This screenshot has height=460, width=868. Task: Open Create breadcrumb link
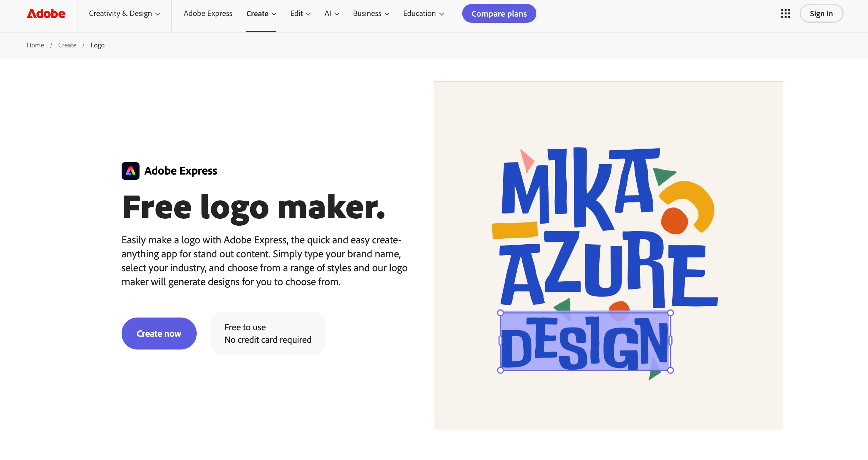[x=67, y=45]
